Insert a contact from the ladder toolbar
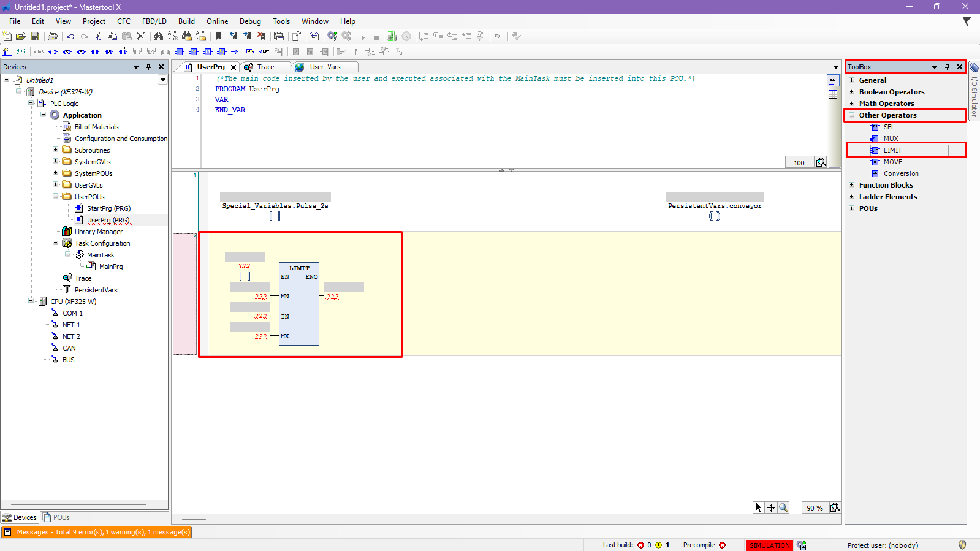Screen dimensions: 980x551 95,52
